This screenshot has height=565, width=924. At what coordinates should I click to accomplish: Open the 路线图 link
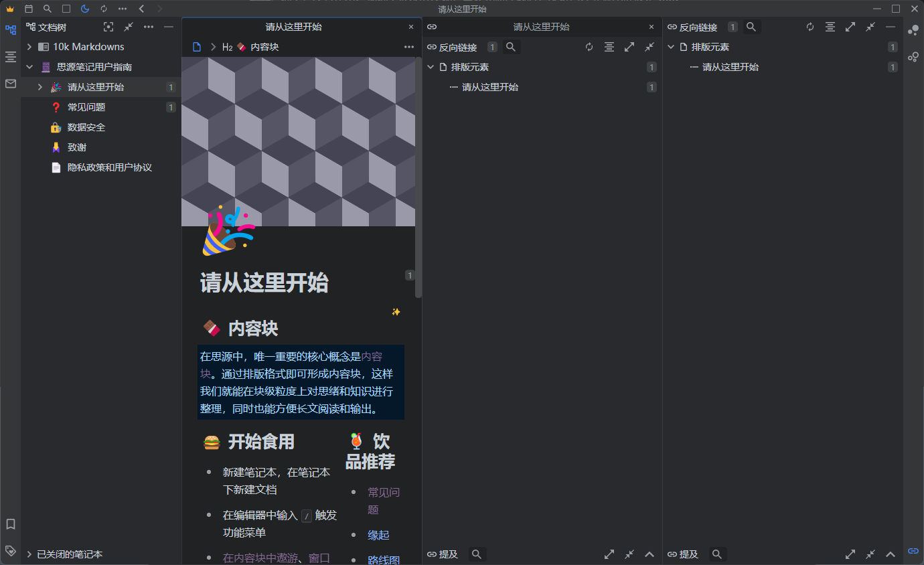click(x=384, y=560)
